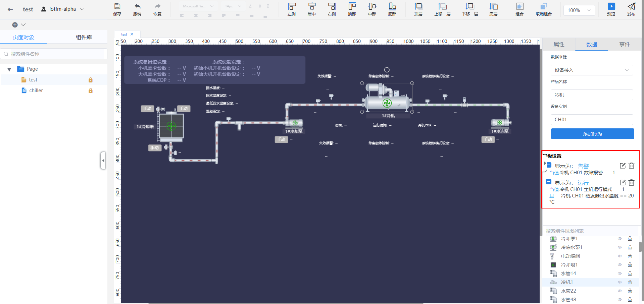This screenshot has width=644, height=304.
Task: Click 下移一层 move-down-layer icon
Action: [470, 6]
